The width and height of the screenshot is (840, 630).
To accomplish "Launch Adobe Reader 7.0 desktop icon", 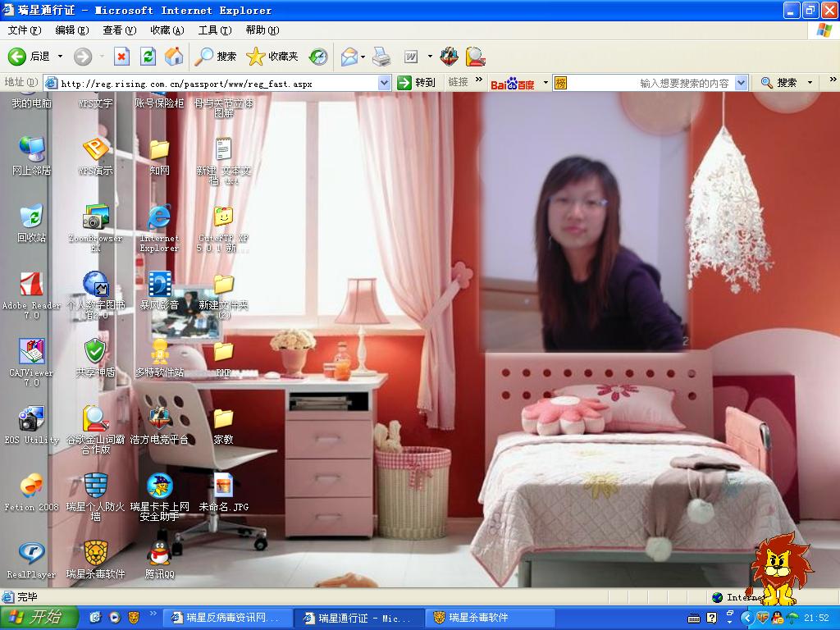I will (x=31, y=285).
